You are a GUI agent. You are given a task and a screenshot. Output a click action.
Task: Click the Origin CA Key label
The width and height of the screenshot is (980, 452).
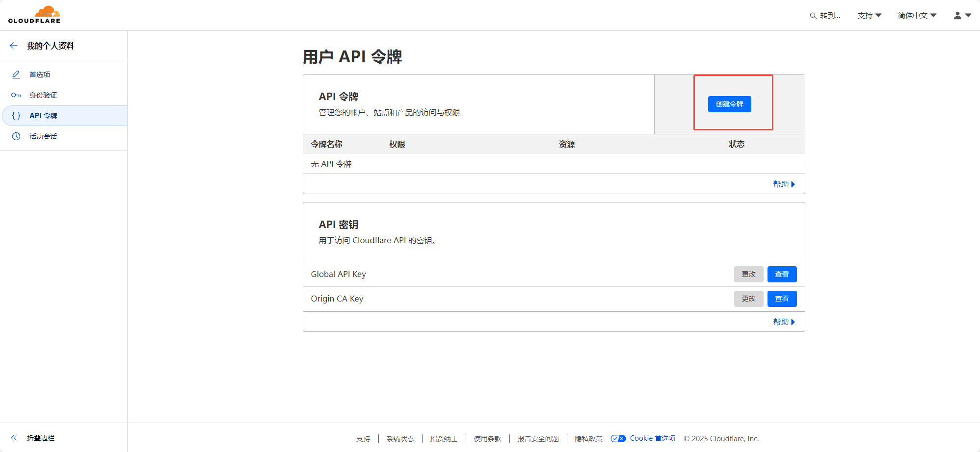coord(337,299)
